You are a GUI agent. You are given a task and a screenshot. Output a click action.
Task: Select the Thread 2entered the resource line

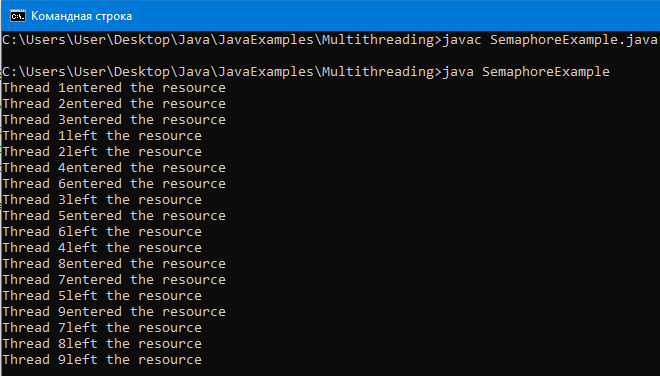click(114, 104)
